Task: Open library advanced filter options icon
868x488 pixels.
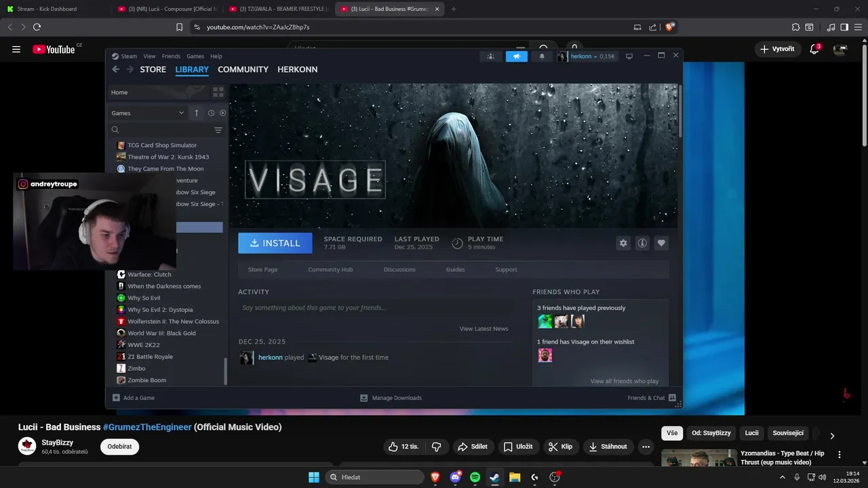Action: click(x=218, y=129)
